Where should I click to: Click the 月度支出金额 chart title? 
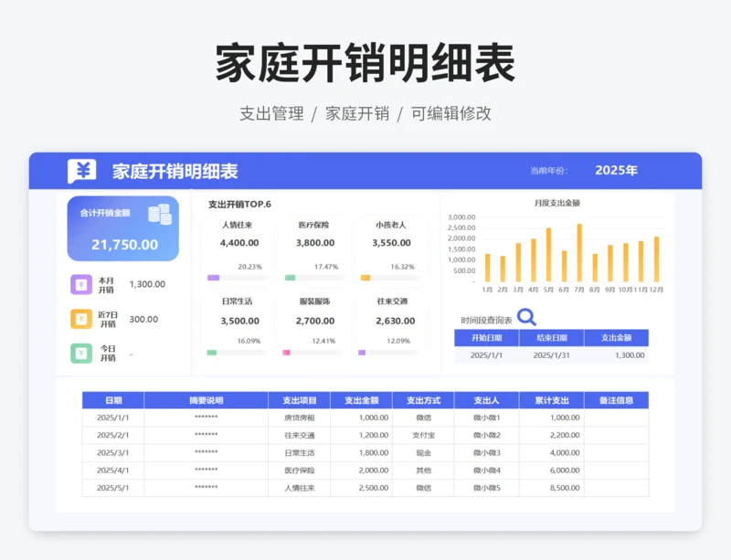click(556, 203)
